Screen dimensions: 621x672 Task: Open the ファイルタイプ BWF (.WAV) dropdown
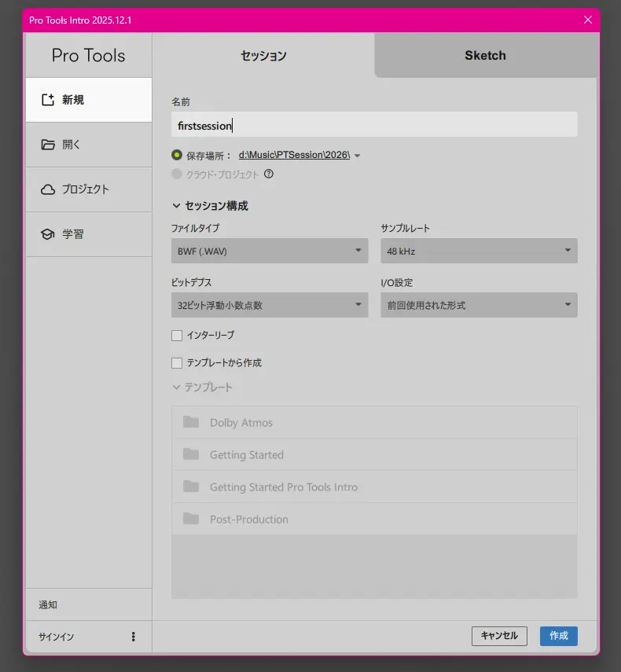point(269,252)
